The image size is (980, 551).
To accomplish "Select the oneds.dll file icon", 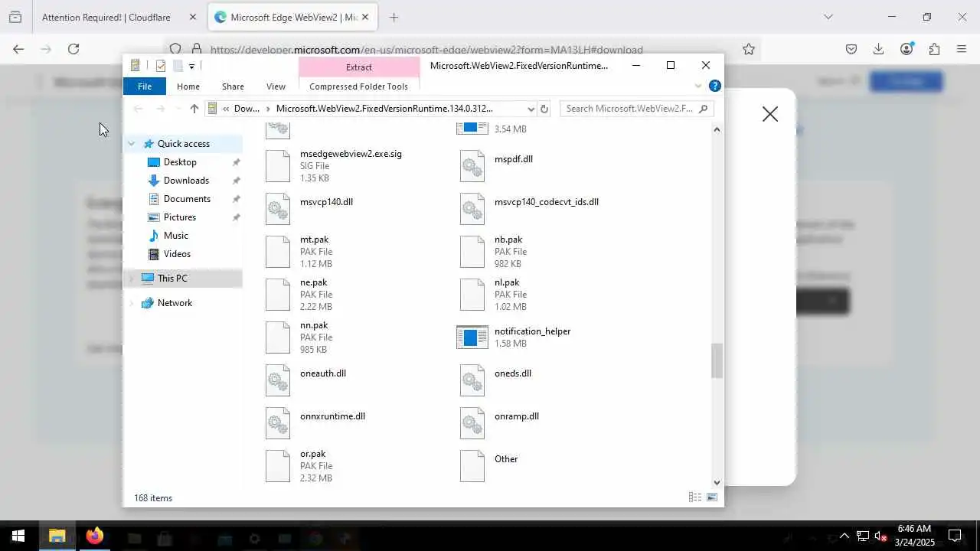I will [x=472, y=380].
